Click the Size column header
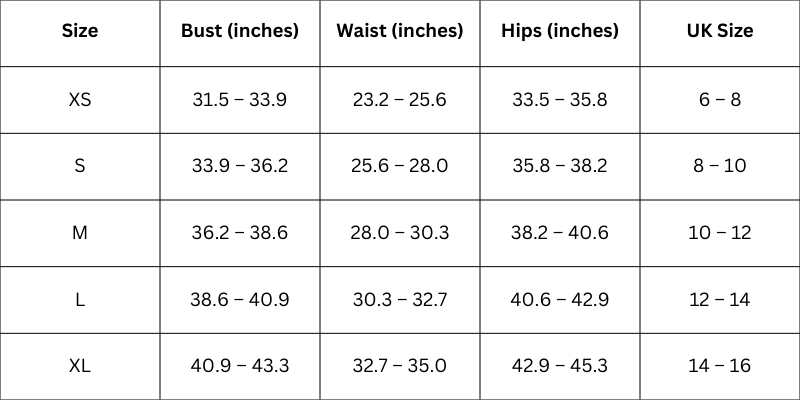The height and width of the screenshot is (400, 800). [x=80, y=31]
